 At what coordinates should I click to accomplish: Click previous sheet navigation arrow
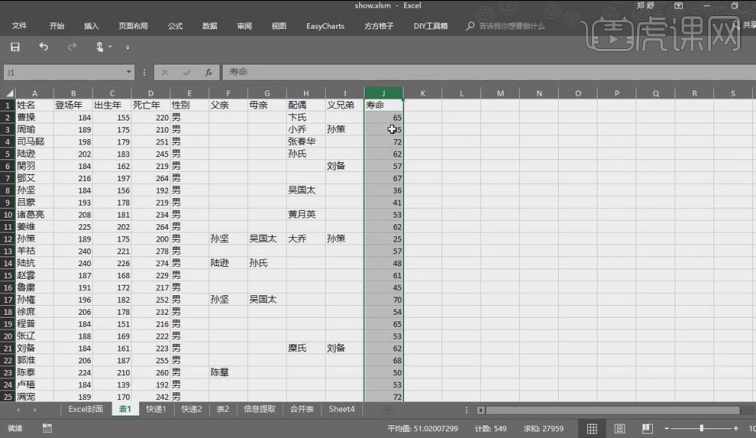18,410
